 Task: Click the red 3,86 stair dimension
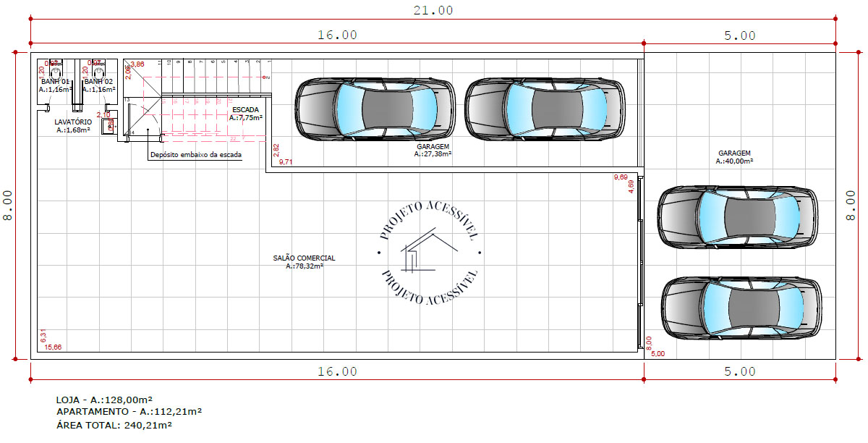click(137, 64)
